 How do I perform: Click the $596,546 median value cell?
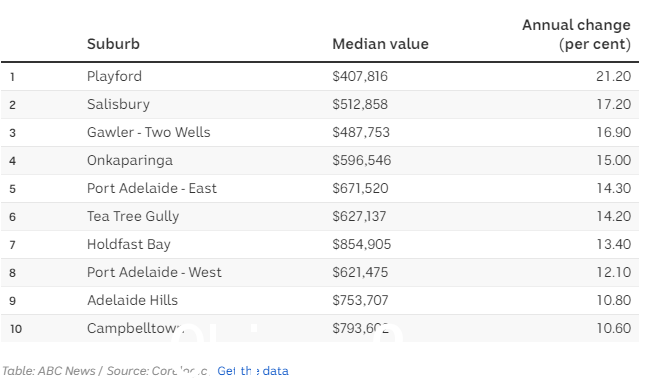coord(361,160)
